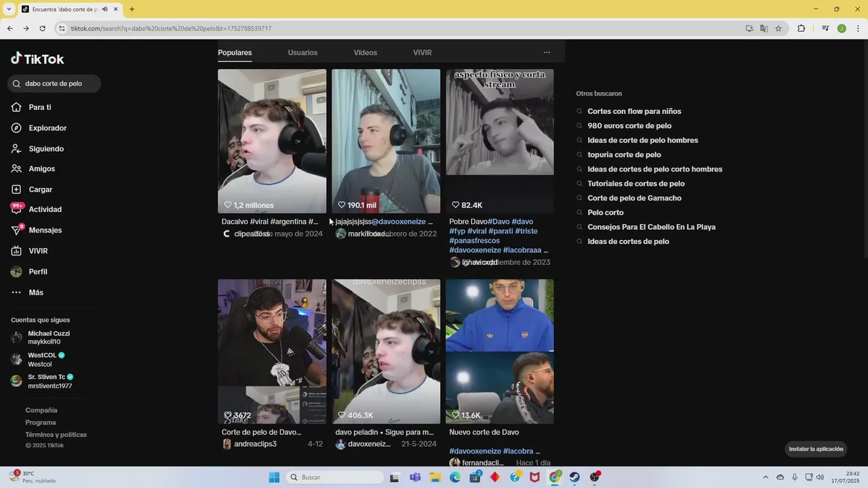Viewport: 868px width, 488px height.
Task: Click heart icon on 406.3K video
Action: (x=342, y=415)
